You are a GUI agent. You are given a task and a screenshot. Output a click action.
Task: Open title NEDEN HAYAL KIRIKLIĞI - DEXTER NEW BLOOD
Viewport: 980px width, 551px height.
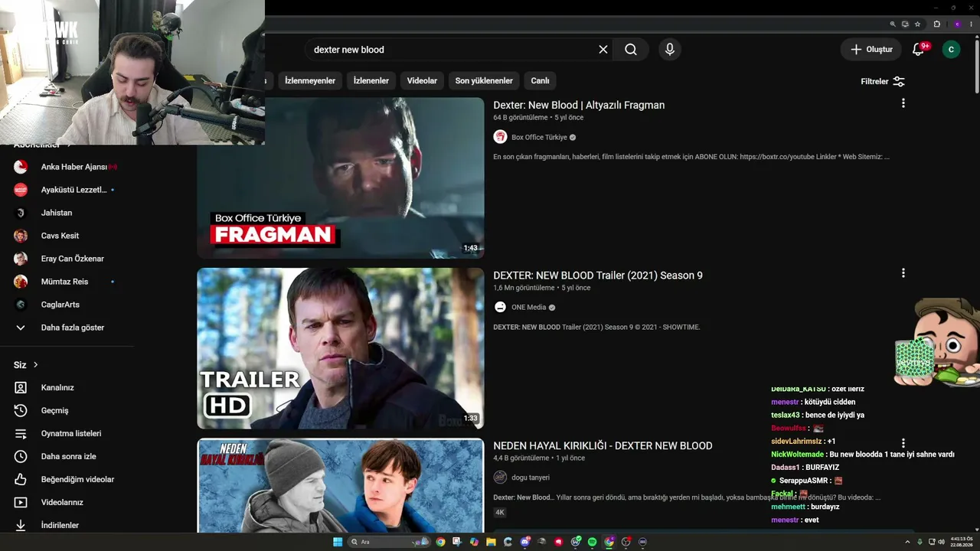603,446
